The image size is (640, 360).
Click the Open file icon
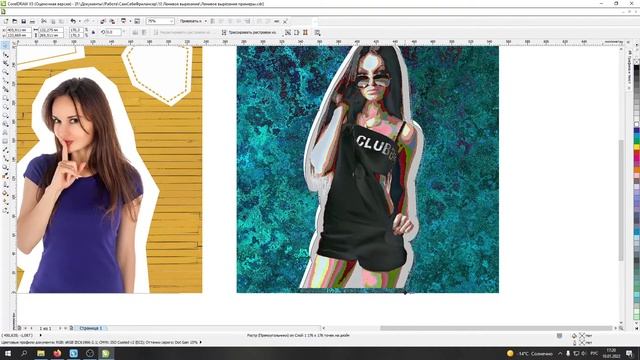15,21
